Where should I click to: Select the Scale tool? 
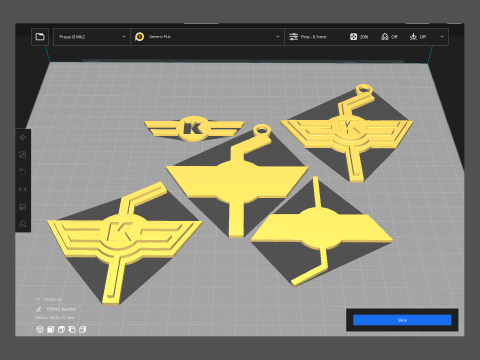[x=23, y=155]
